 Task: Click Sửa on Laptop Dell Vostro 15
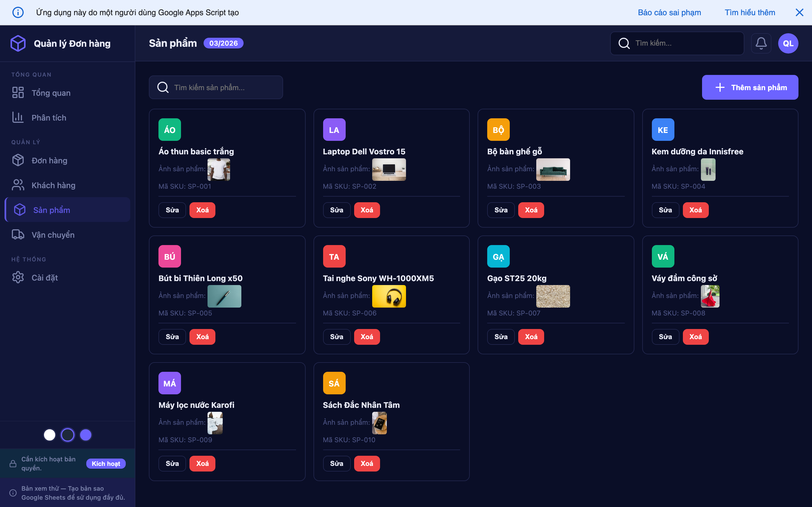point(337,210)
